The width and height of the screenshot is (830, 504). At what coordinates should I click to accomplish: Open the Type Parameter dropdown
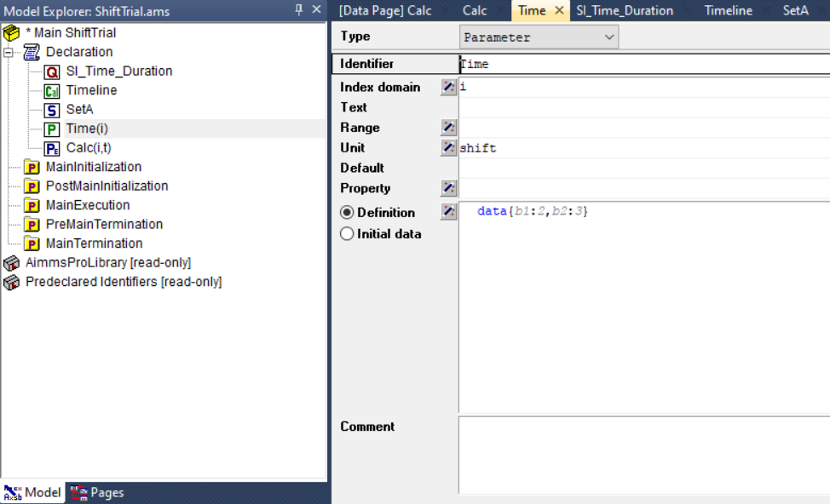click(539, 37)
